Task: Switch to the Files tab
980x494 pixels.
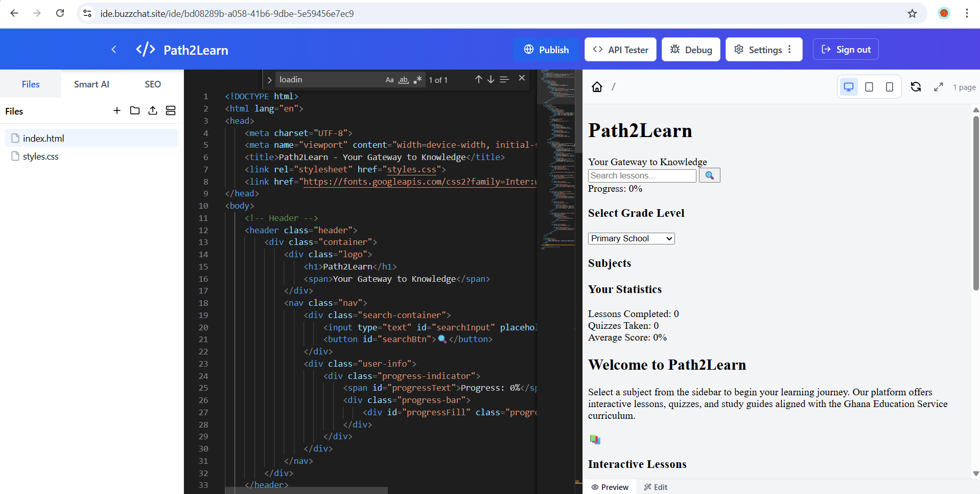Action: click(31, 84)
